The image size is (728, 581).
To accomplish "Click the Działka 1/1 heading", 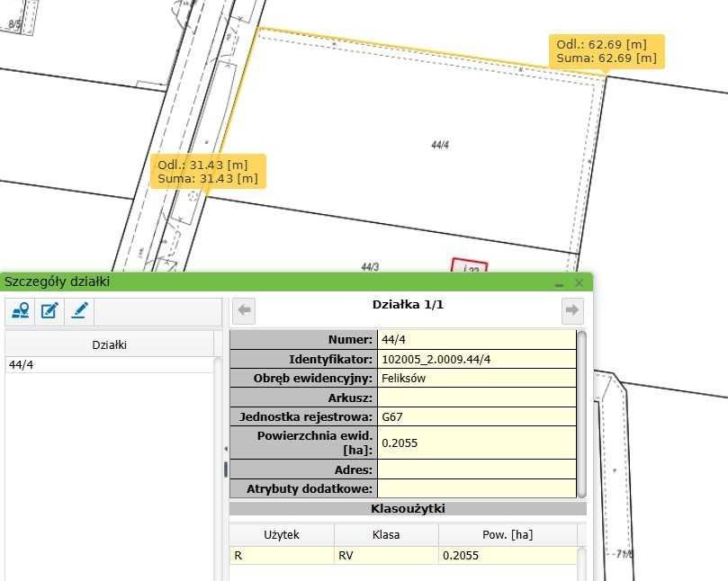I will click(x=408, y=305).
